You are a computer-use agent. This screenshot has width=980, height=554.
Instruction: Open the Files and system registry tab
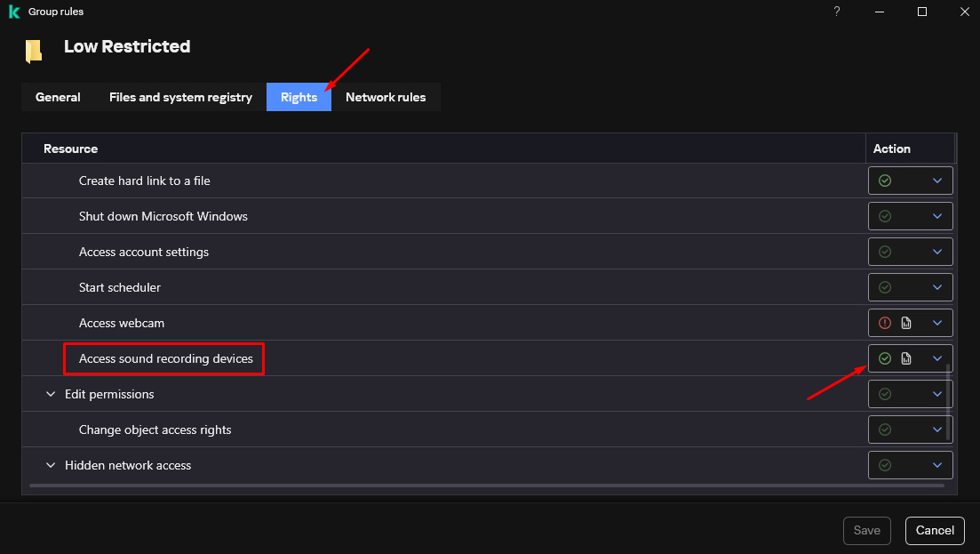click(180, 97)
